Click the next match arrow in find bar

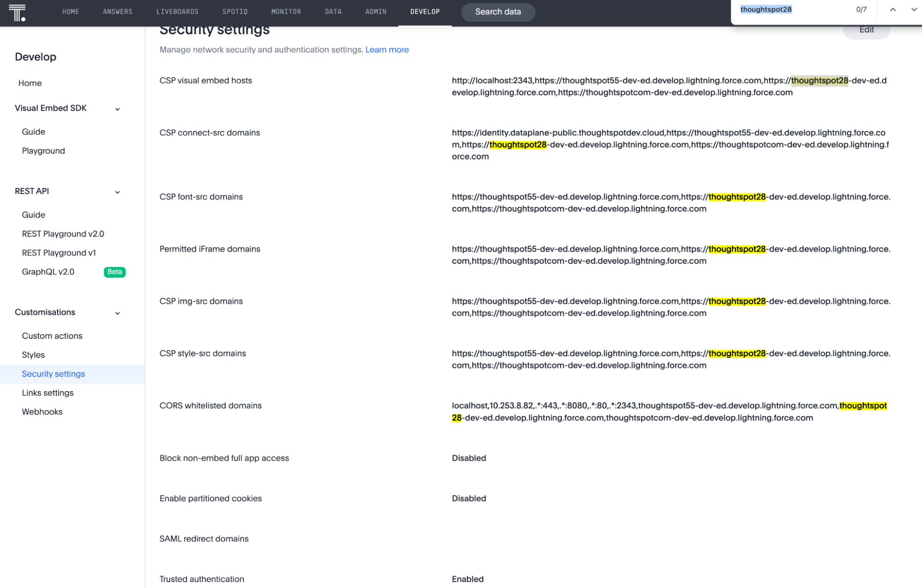(914, 9)
